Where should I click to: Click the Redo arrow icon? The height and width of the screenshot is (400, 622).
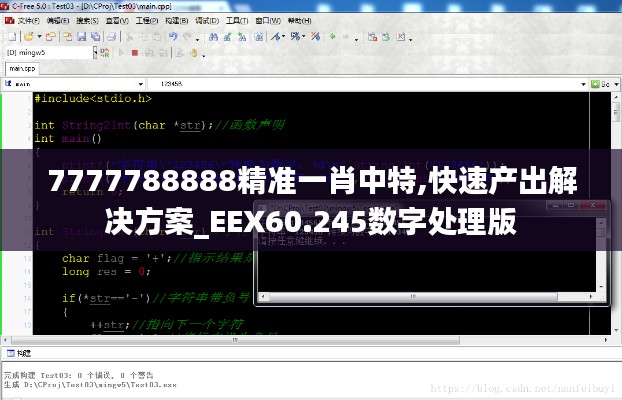click(187, 37)
